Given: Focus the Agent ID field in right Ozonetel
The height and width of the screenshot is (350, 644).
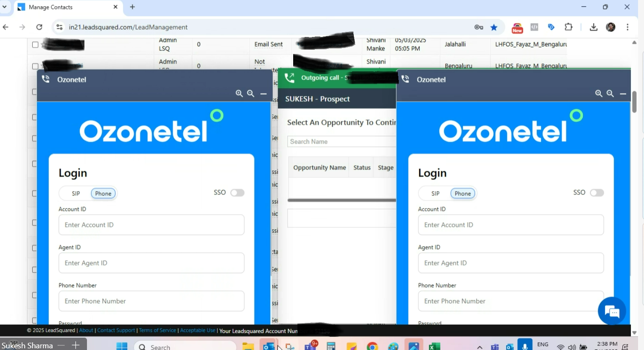Looking at the screenshot, I should click(511, 263).
